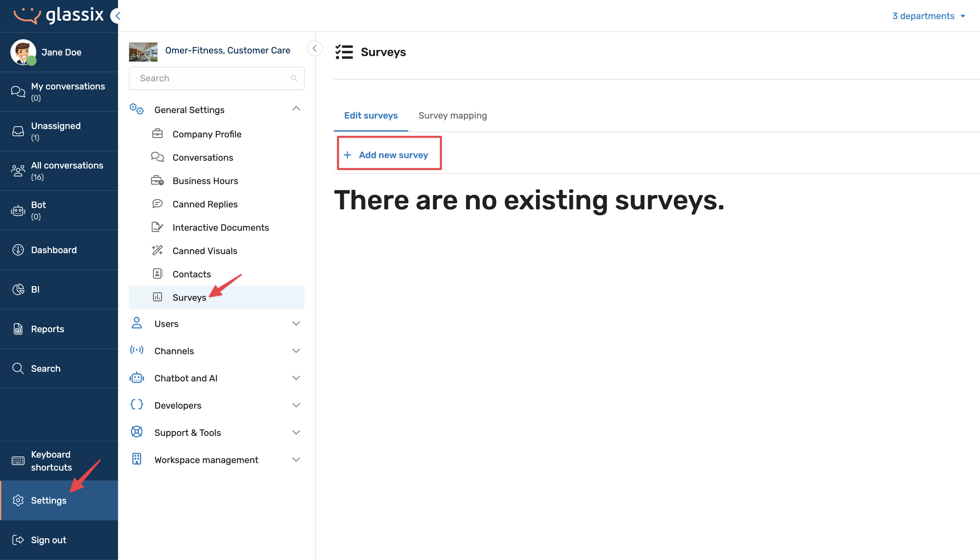Collapse the main navigation sidebar
Viewport: 980px width, 560px height.
pyautogui.click(x=117, y=16)
